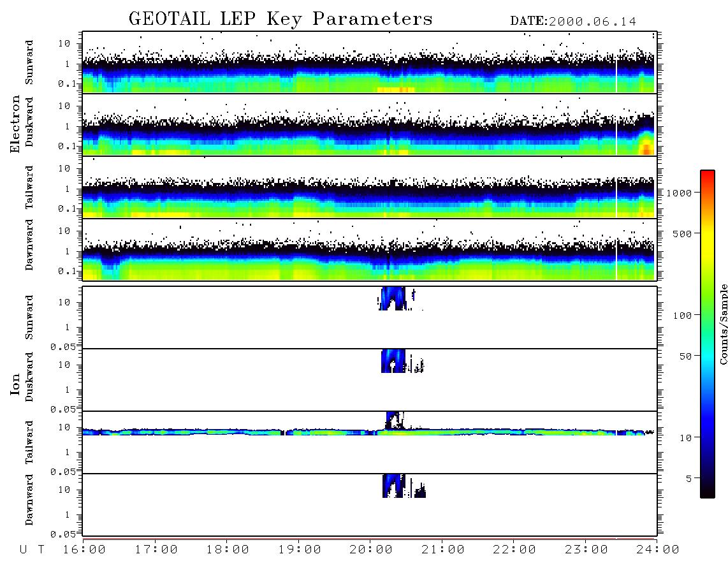Click the U T time axis label

[x=32, y=550]
